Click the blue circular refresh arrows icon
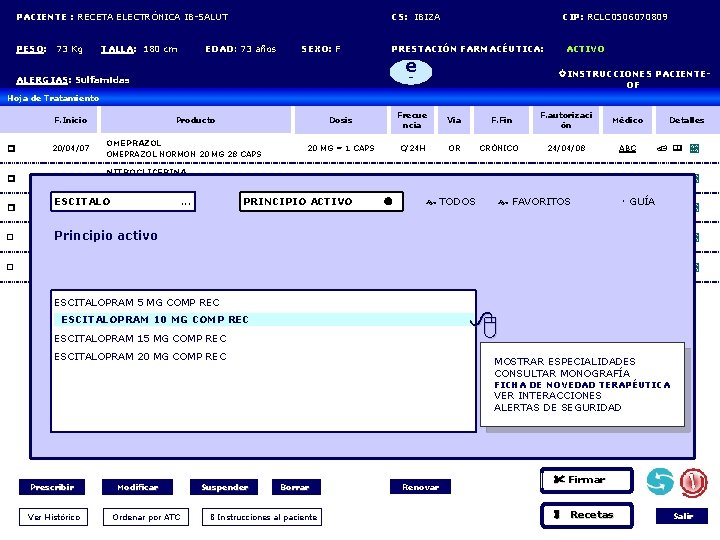The width and height of the screenshot is (720, 540). pos(660,481)
